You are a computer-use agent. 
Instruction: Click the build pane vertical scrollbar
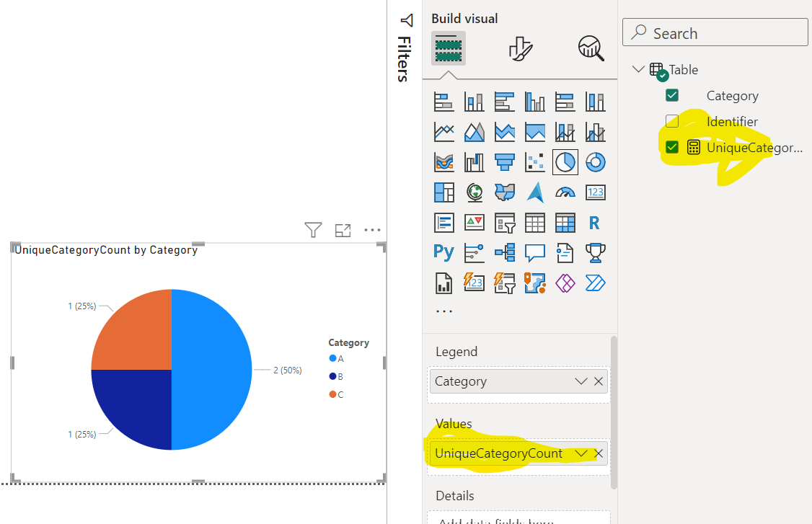[x=614, y=412]
